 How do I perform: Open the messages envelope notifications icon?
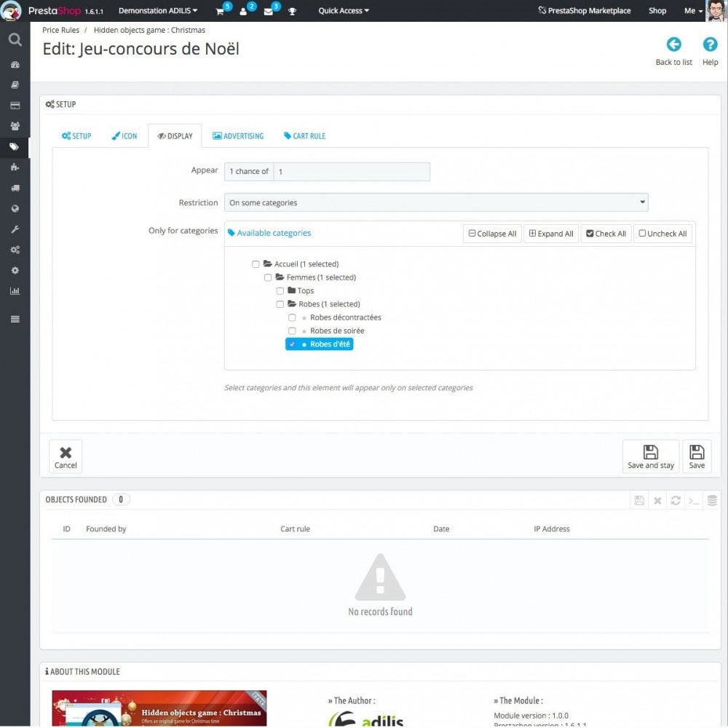coord(269,11)
